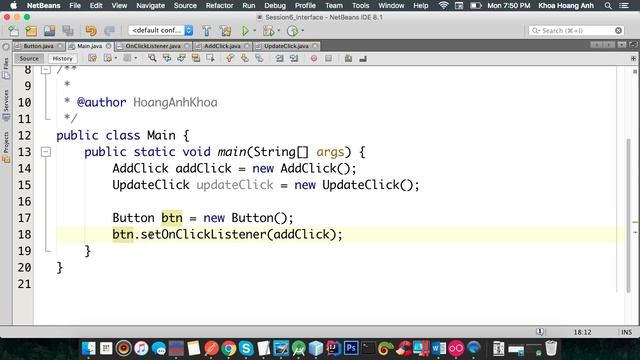
Task: Click the IDE search input field
Action: coord(576,31)
